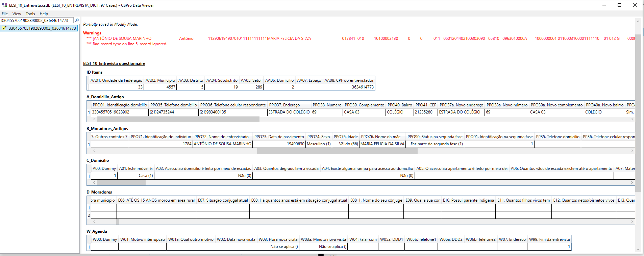
Task: Minimize the CSPro Data Viewer window
Action: (604, 5)
